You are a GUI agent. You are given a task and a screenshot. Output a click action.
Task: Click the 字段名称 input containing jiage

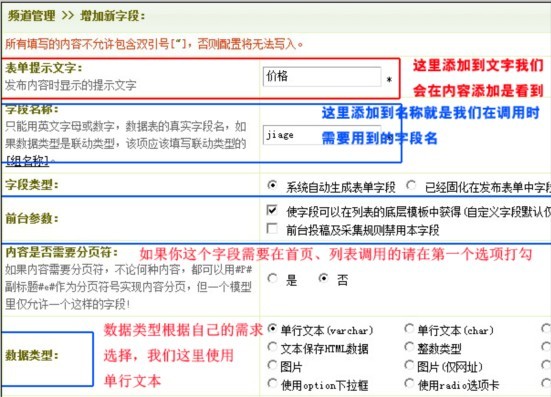(x=322, y=135)
